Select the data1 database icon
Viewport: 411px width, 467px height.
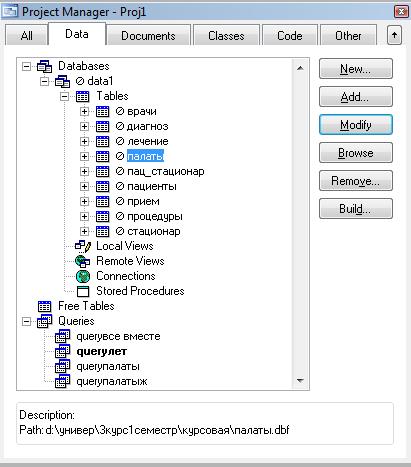point(62,81)
